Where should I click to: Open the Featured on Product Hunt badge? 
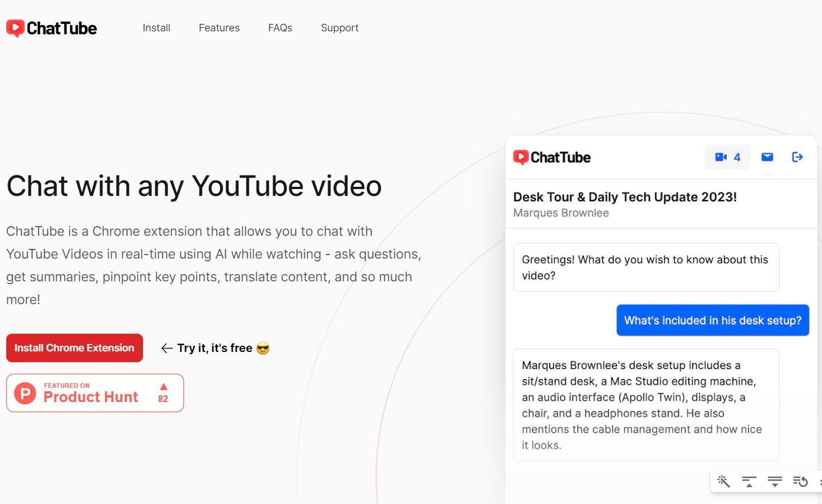95,393
